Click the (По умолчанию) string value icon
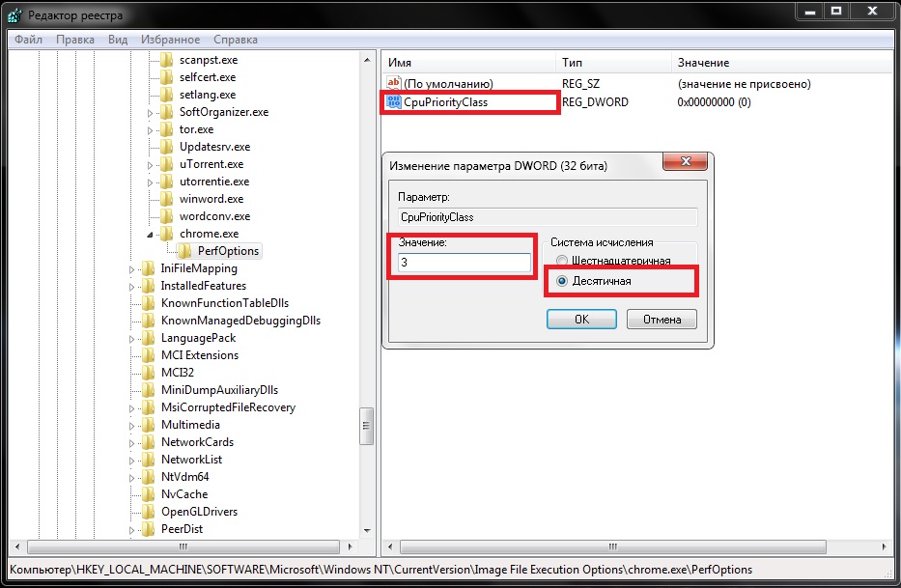Image resolution: width=901 pixels, height=588 pixels. click(x=393, y=84)
